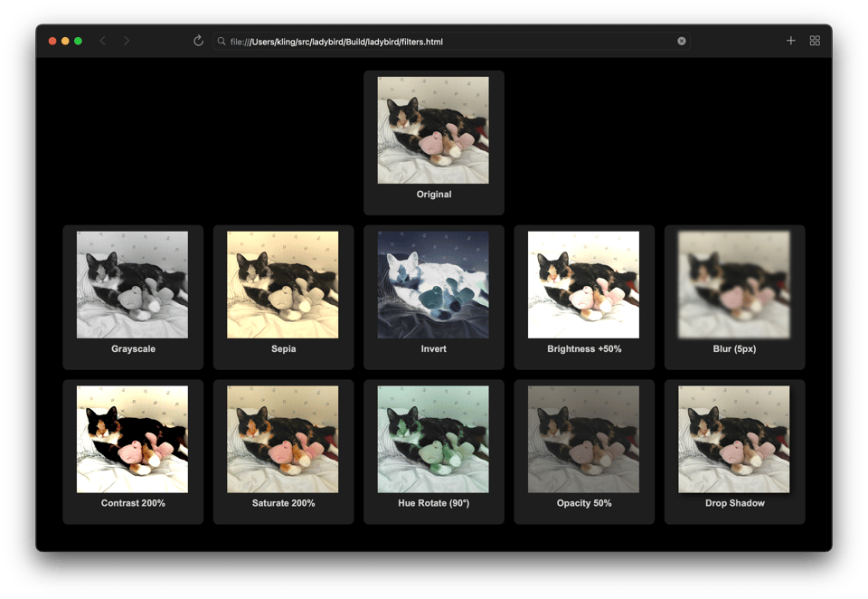Select the Invert filter preview
The image size is (868, 599).
434,284
